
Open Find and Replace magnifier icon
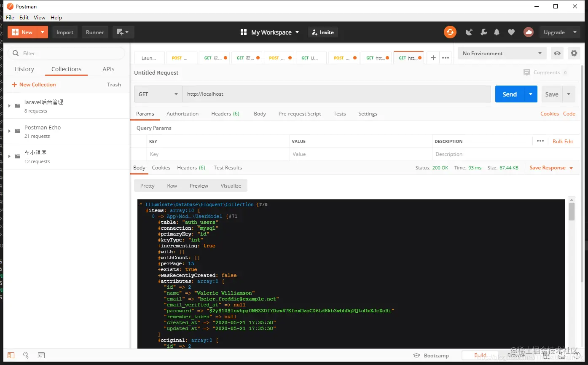point(26,355)
